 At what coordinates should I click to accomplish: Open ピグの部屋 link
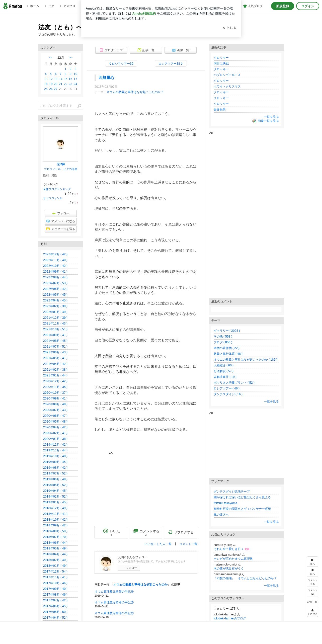[70, 169]
